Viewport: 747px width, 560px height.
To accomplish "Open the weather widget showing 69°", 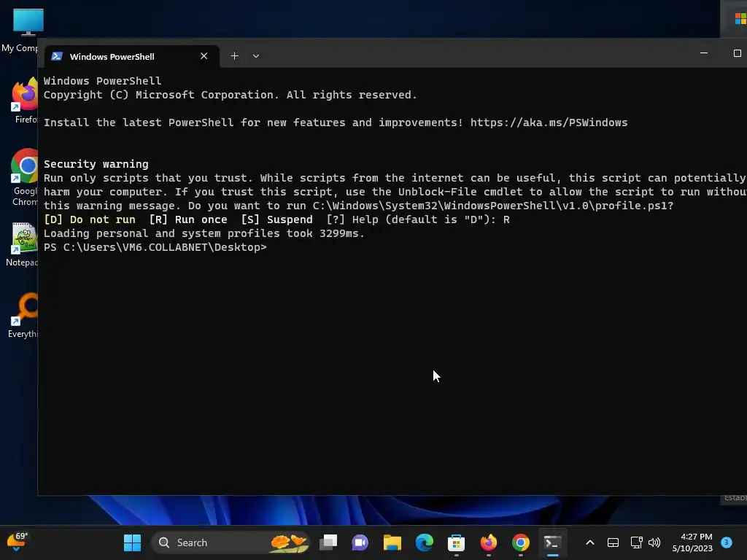I will coord(18,542).
